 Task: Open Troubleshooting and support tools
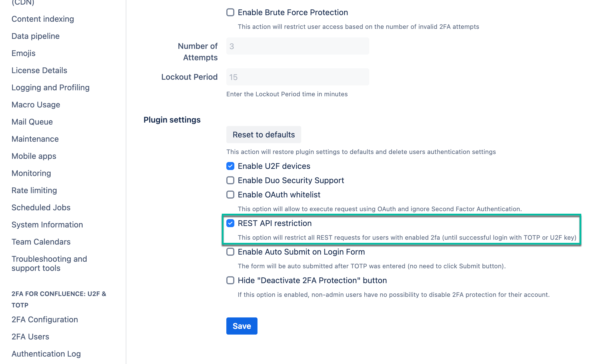click(49, 263)
